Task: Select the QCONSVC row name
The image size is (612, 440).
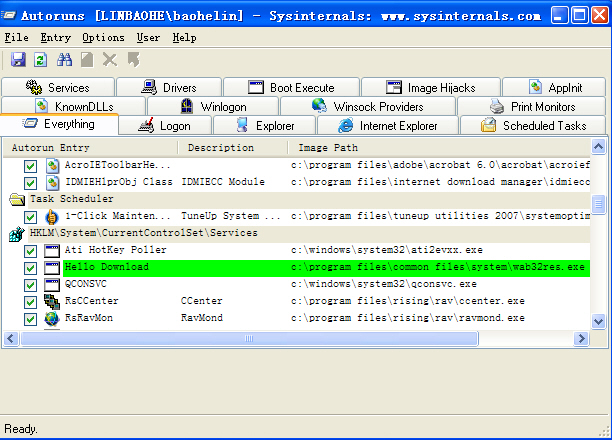Action: pos(85,284)
